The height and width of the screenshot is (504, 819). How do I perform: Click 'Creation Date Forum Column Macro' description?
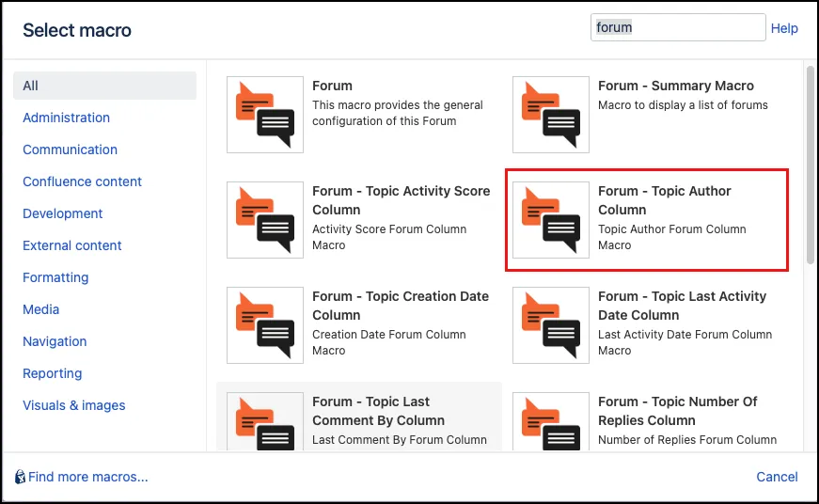pyautogui.click(x=389, y=342)
